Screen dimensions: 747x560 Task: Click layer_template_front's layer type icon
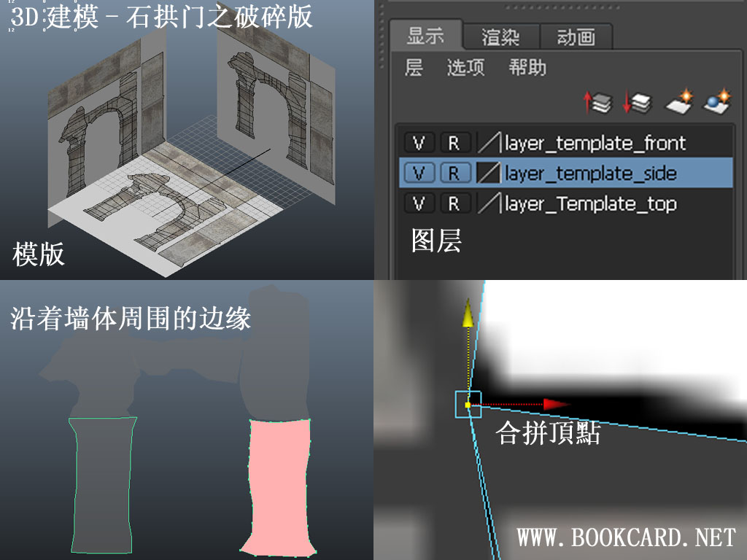pyautogui.click(x=489, y=143)
